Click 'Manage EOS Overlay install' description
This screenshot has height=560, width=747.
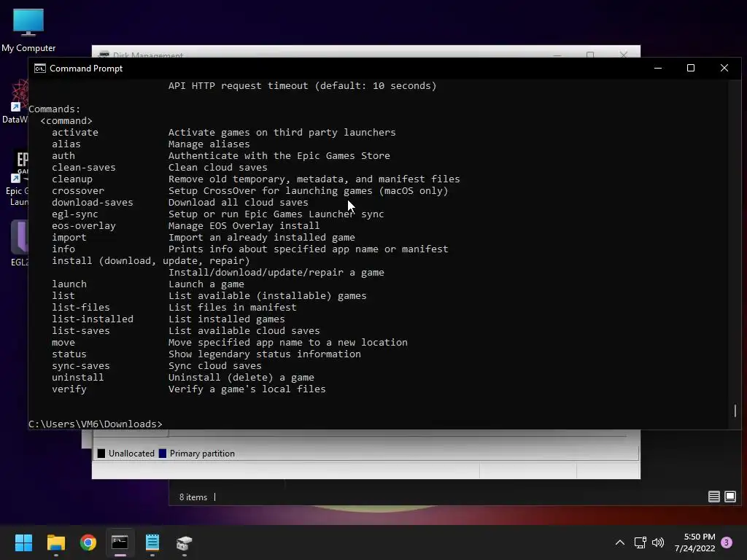click(x=244, y=226)
